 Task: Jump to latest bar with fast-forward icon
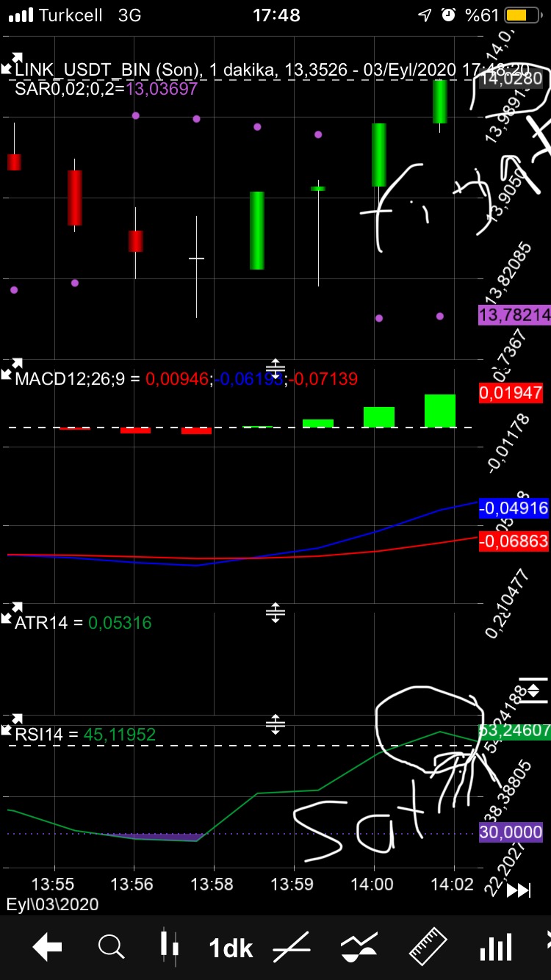[x=519, y=890]
